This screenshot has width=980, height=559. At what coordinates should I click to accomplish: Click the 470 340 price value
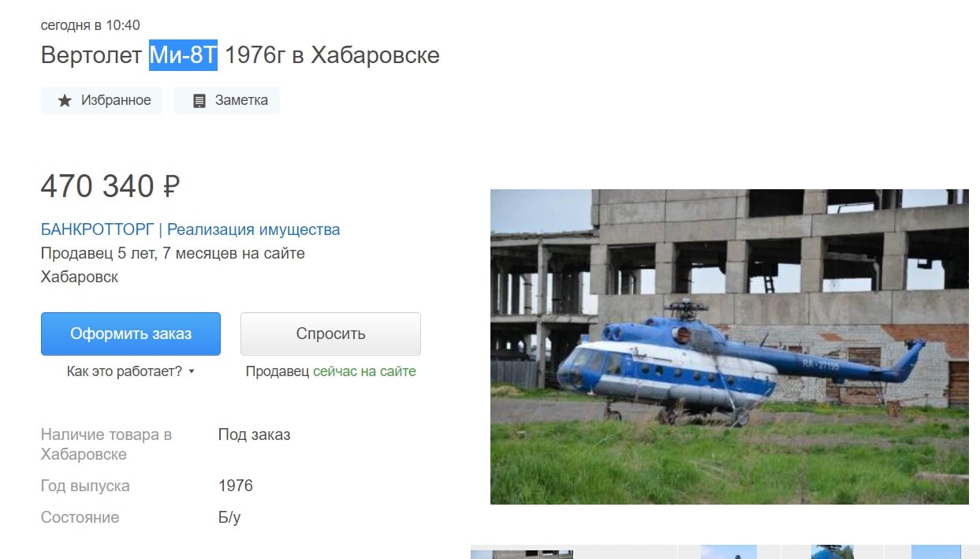[x=98, y=187]
